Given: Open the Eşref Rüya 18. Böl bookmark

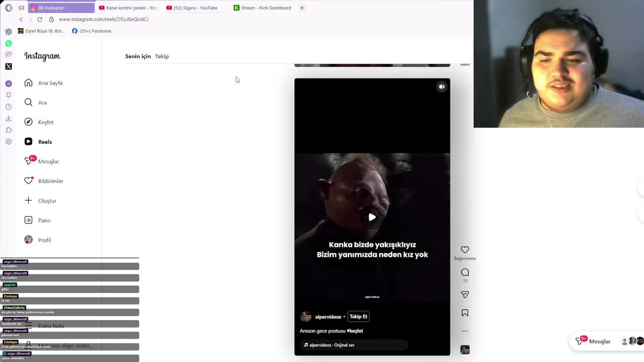Looking at the screenshot, I should (x=41, y=31).
